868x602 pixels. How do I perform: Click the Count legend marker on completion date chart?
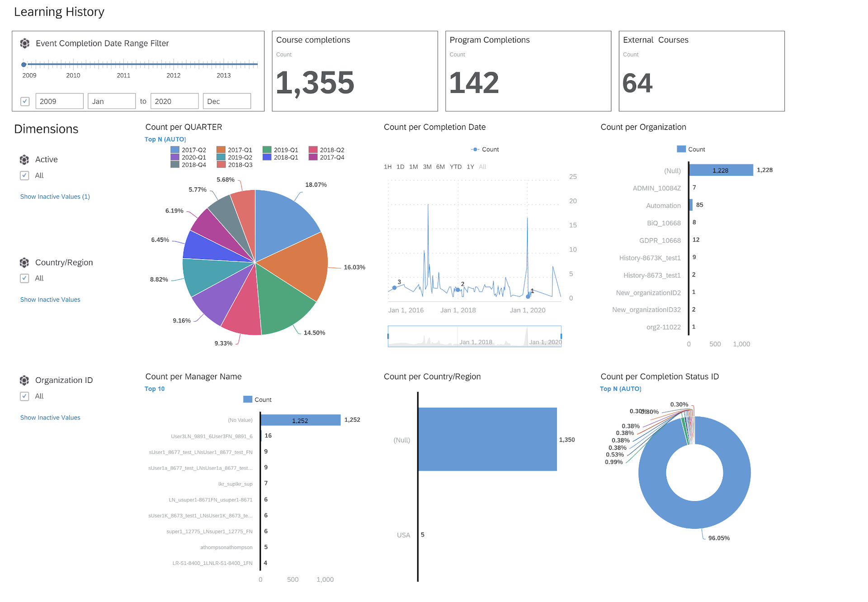pyautogui.click(x=475, y=150)
